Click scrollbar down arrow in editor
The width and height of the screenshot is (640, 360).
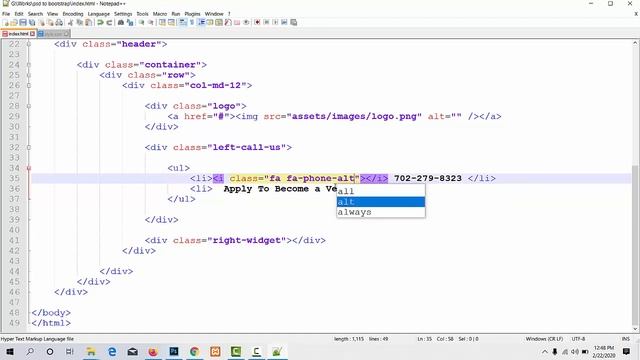636,329
